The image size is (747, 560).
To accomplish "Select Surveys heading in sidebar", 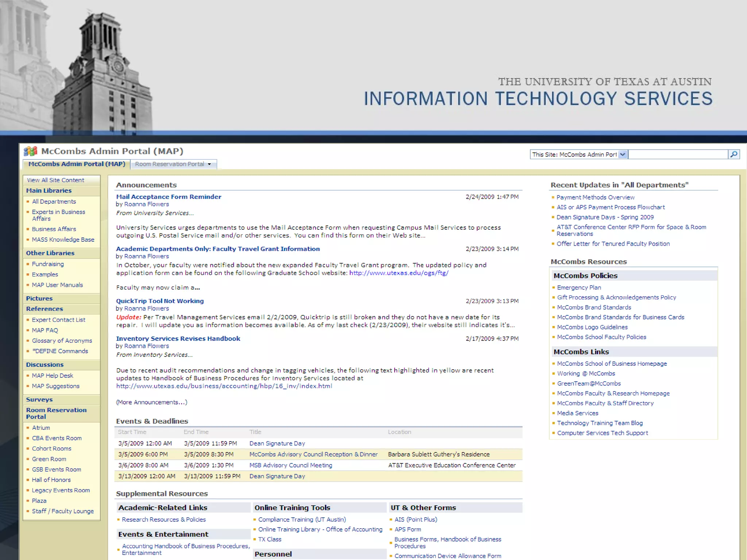I will coord(39,400).
